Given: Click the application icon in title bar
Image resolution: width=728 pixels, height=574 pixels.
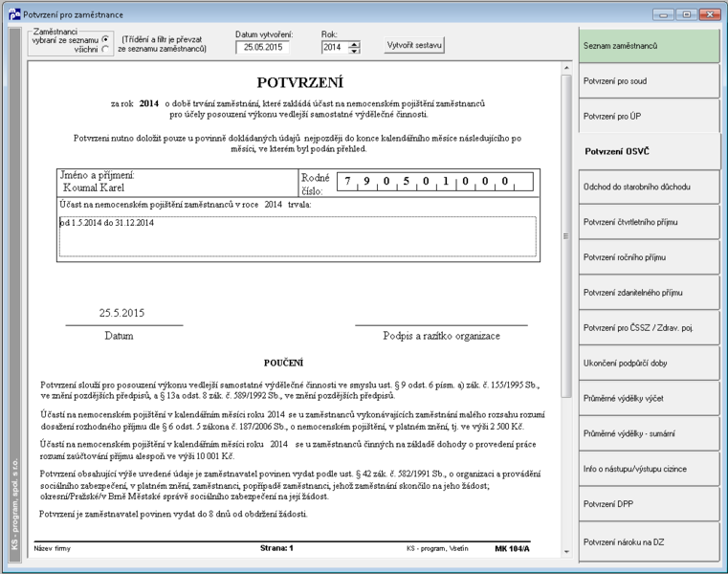Looking at the screenshot, I should (14, 14).
